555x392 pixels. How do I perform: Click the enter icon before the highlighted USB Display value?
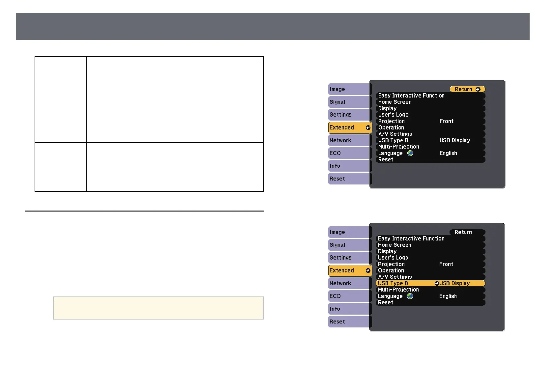click(x=437, y=283)
